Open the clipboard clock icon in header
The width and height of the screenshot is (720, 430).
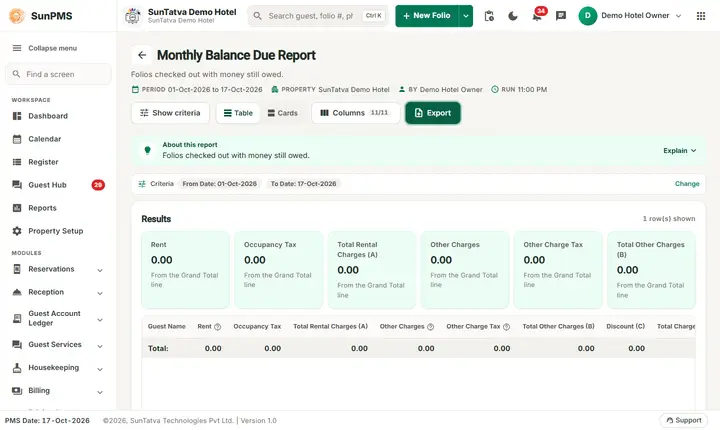click(489, 16)
